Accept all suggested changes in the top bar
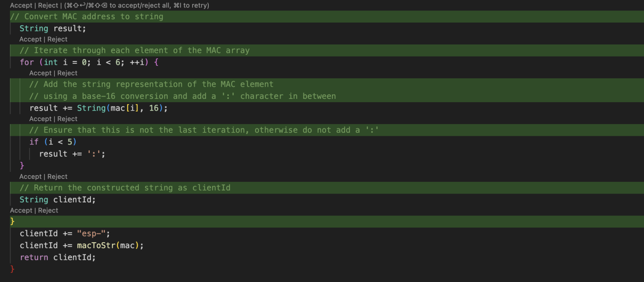The height and width of the screenshot is (282, 644). pos(21,5)
